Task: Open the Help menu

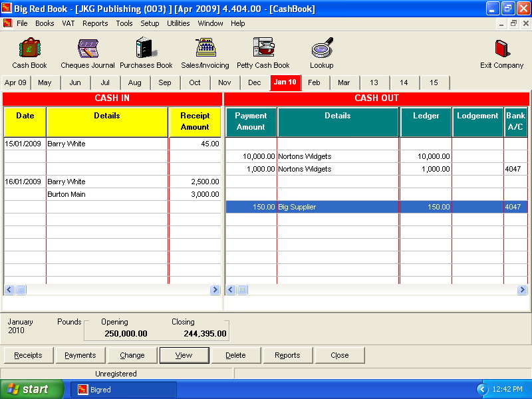Action: pyautogui.click(x=238, y=23)
